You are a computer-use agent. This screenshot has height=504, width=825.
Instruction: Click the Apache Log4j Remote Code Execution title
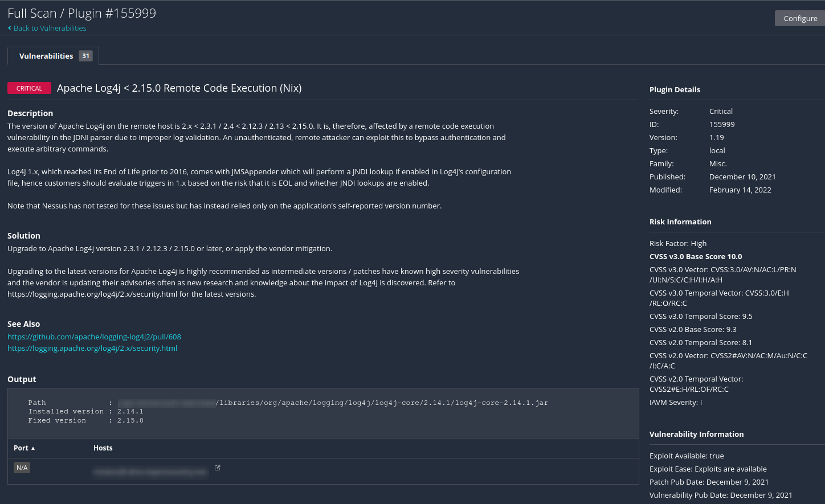pos(179,88)
